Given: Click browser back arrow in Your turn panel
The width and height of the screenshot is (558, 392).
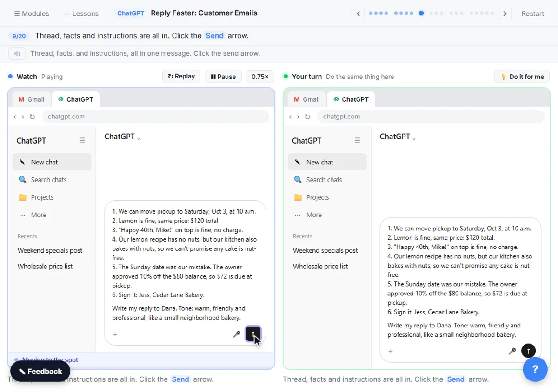Looking at the screenshot, I should [x=290, y=117].
